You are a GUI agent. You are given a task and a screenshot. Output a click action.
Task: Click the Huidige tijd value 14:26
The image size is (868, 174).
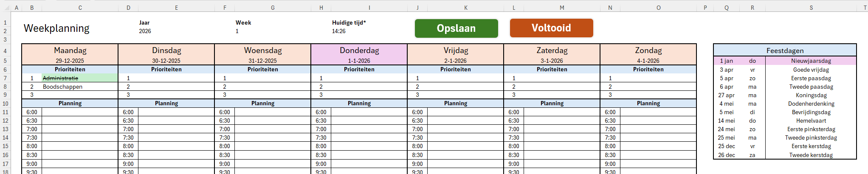(339, 31)
